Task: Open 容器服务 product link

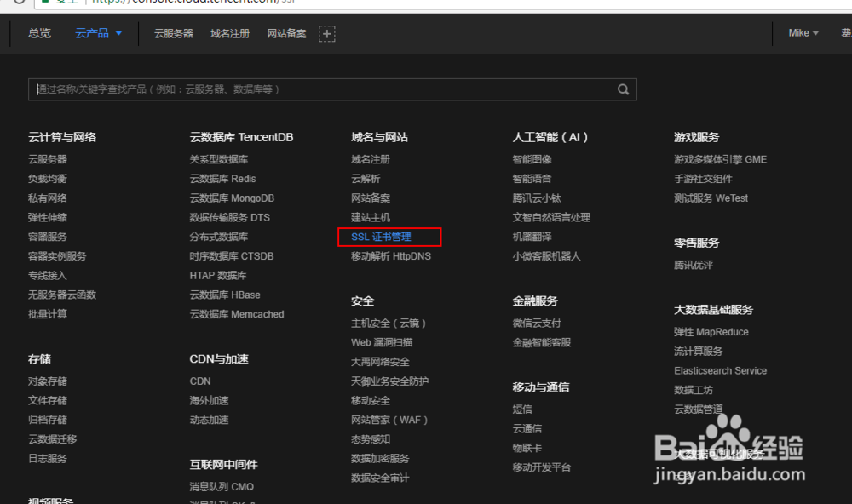Action: coord(47,237)
